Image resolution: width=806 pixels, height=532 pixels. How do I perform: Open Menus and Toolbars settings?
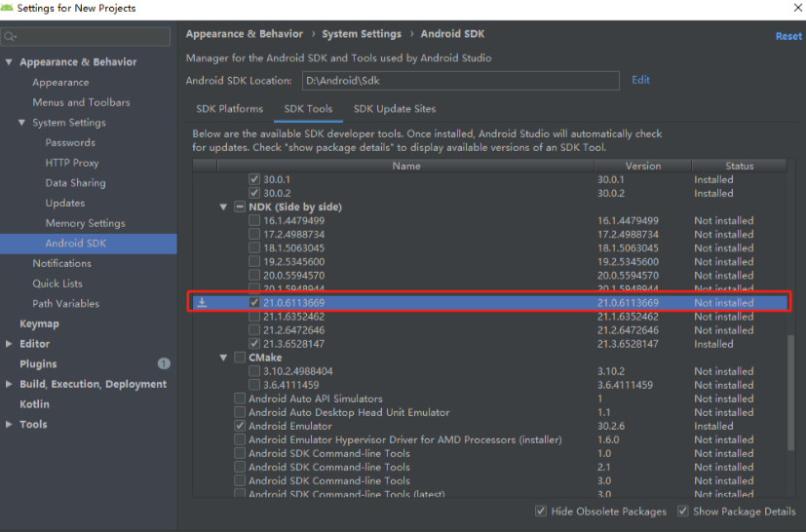(x=81, y=102)
